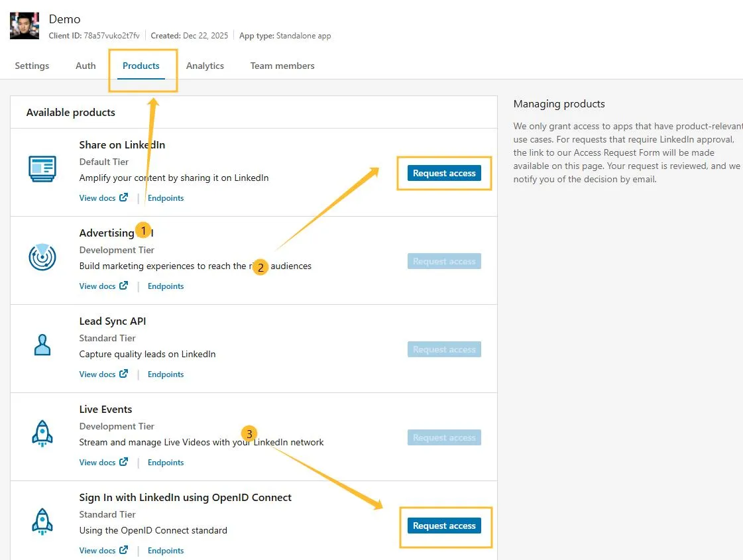Open Endpoints link under Live Events
Viewport: 743px width, 560px height.
click(166, 463)
